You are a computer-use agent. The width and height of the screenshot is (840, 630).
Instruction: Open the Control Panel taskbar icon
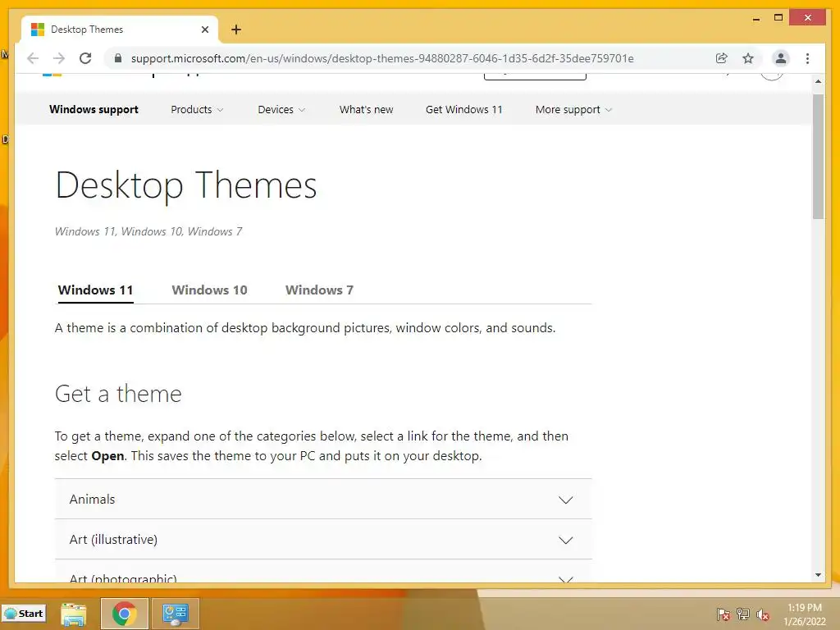click(176, 614)
